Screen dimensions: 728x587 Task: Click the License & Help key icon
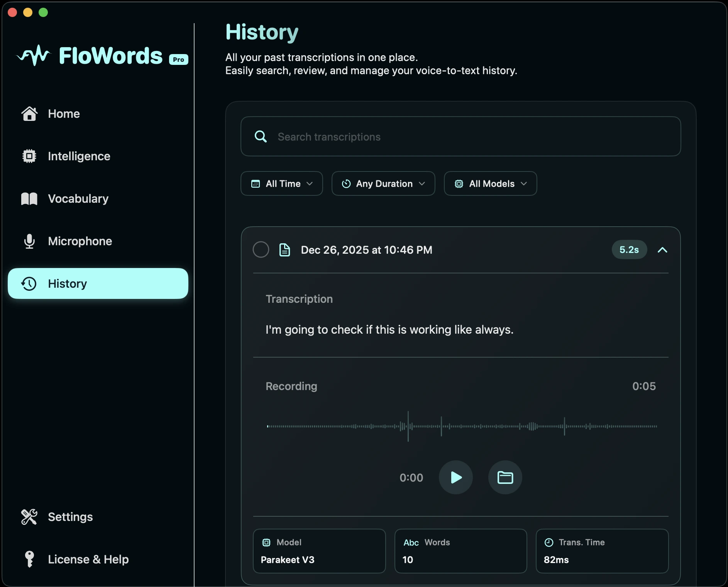click(29, 559)
